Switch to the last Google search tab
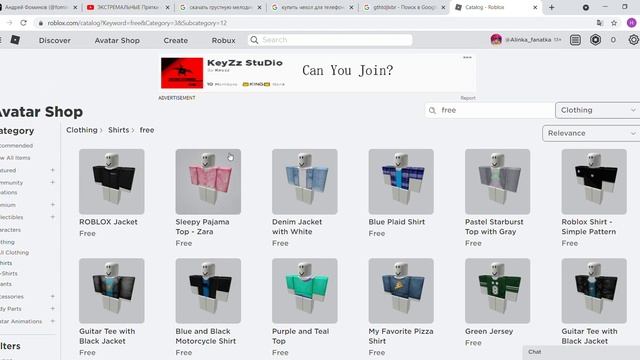 [x=404, y=7]
